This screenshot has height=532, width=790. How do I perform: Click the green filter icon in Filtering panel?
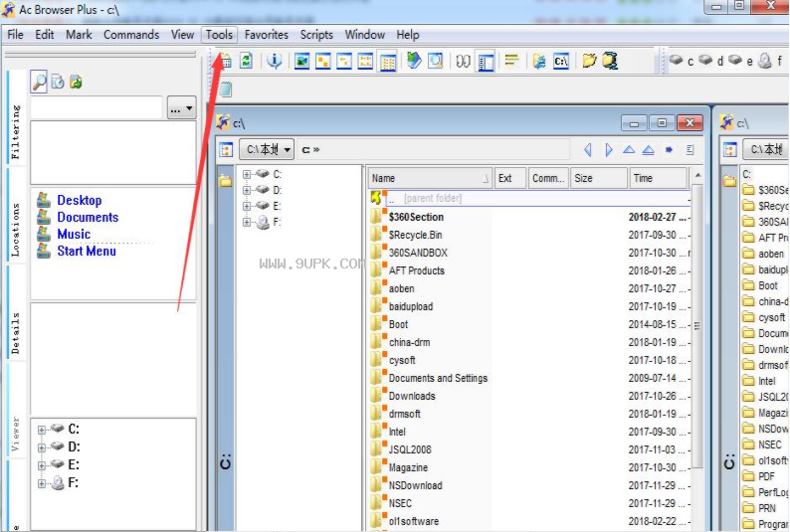(x=76, y=82)
